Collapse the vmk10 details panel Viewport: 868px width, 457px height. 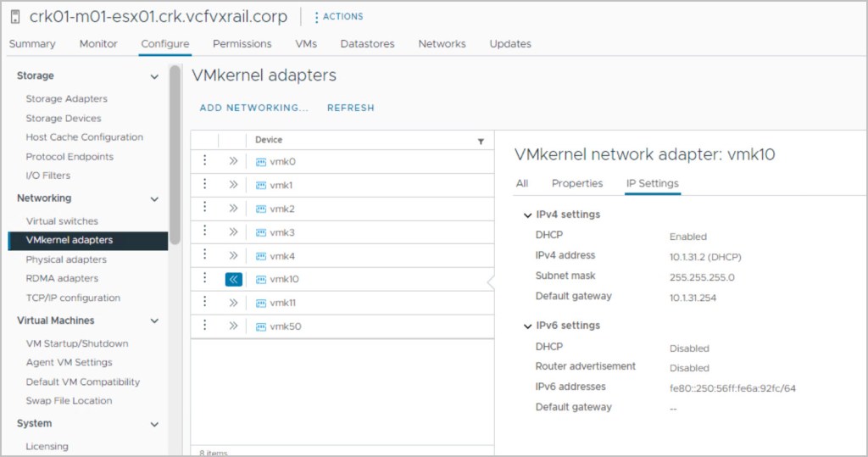point(234,279)
